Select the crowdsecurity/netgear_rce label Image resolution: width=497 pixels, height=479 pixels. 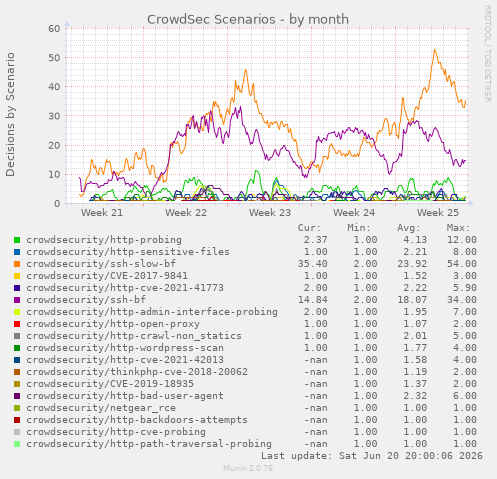101,408
